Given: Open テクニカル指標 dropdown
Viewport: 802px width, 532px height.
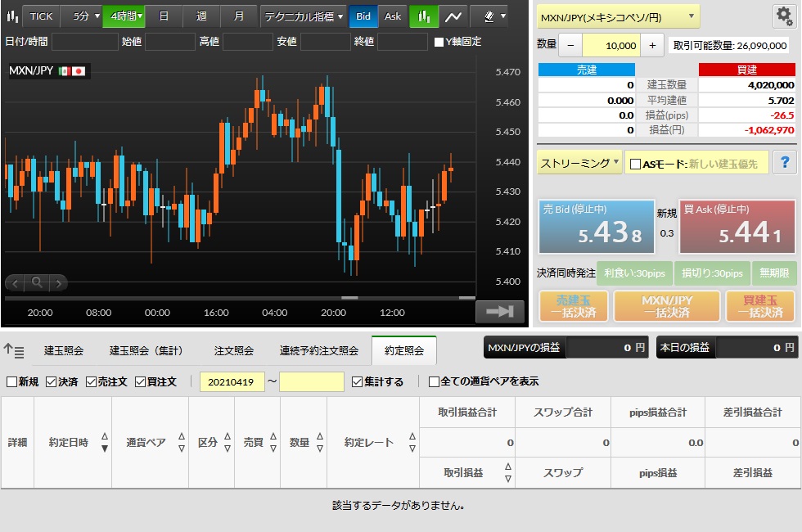Looking at the screenshot, I should pyautogui.click(x=304, y=16).
